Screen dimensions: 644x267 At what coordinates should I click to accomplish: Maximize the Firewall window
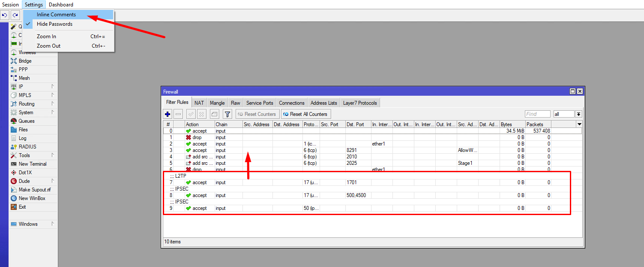pyautogui.click(x=572, y=91)
